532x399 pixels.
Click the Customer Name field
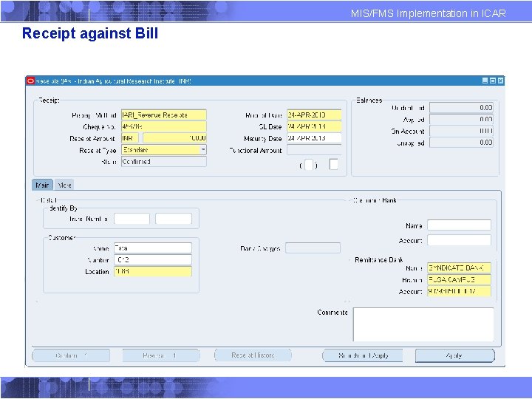(153, 248)
